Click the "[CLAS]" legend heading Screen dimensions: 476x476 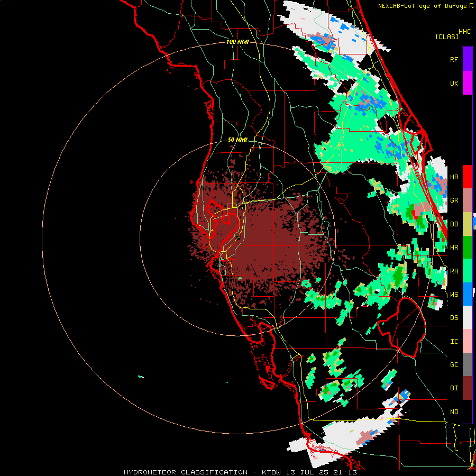[447, 37]
